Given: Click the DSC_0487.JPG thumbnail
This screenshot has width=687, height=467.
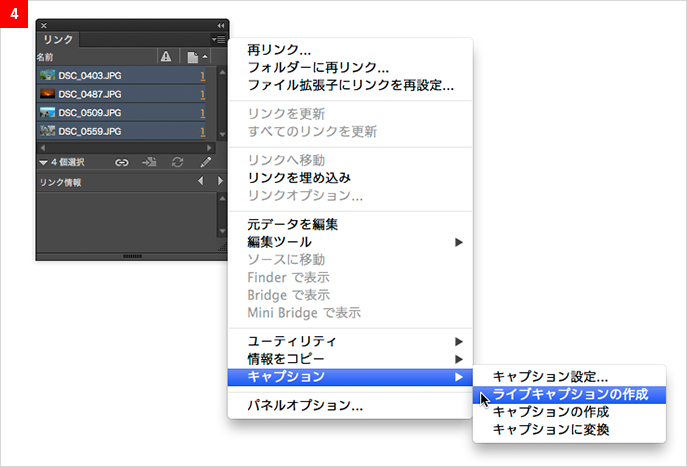Looking at the screenshot, I should pyautogui.click(x=47, y=93).
